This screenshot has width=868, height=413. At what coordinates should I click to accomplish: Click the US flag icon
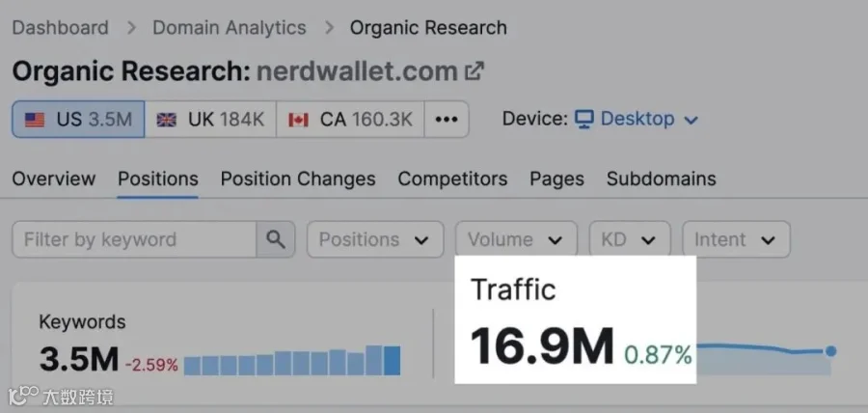pyautogui.click(x=35, y=120)
